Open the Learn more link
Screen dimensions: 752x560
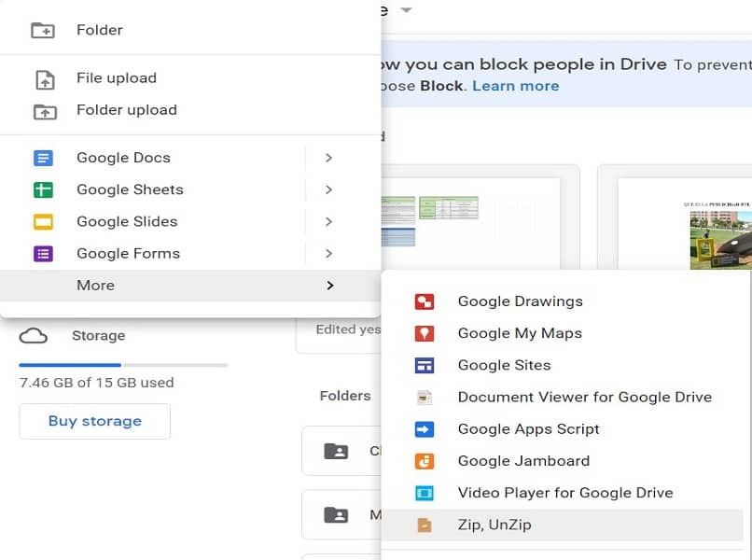(x=515, y=85)
